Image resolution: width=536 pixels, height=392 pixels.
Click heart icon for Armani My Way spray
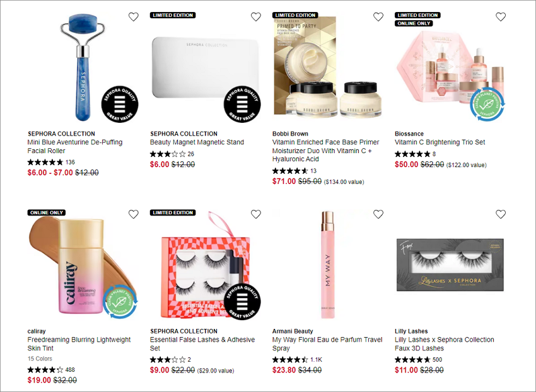378,214
